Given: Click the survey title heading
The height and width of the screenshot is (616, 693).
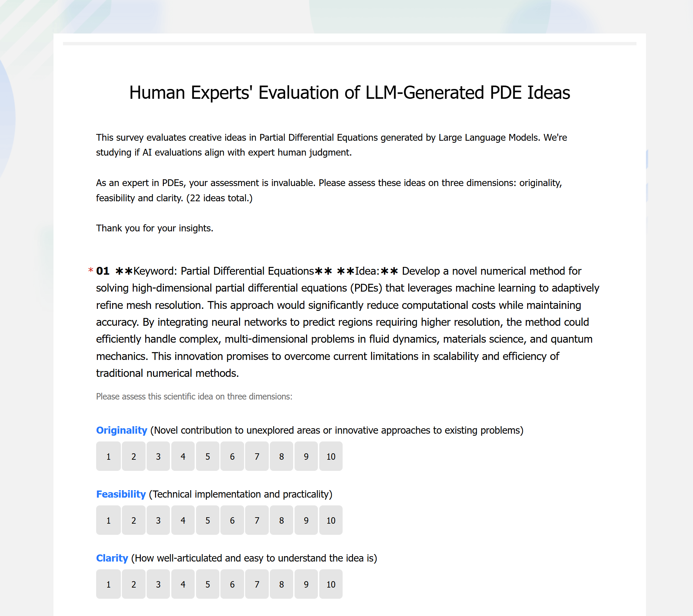Looking at the screenshot, I should 350,92.
